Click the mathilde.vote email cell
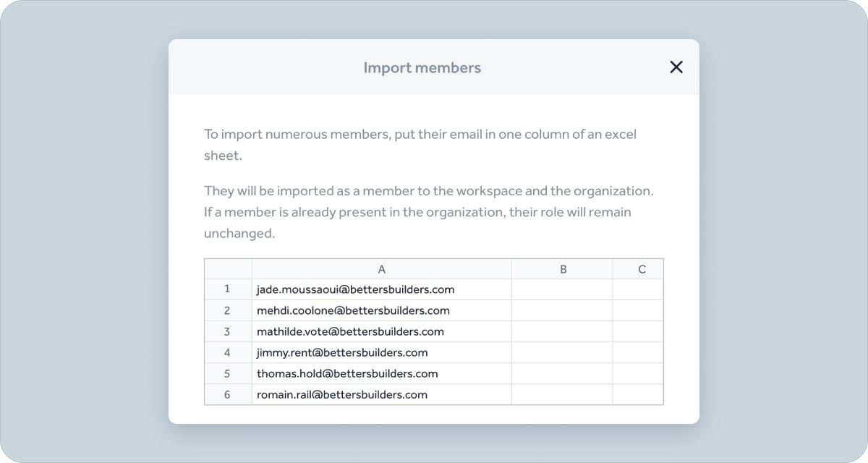Screen dimensions: 868x463 (x=350, y=331)
